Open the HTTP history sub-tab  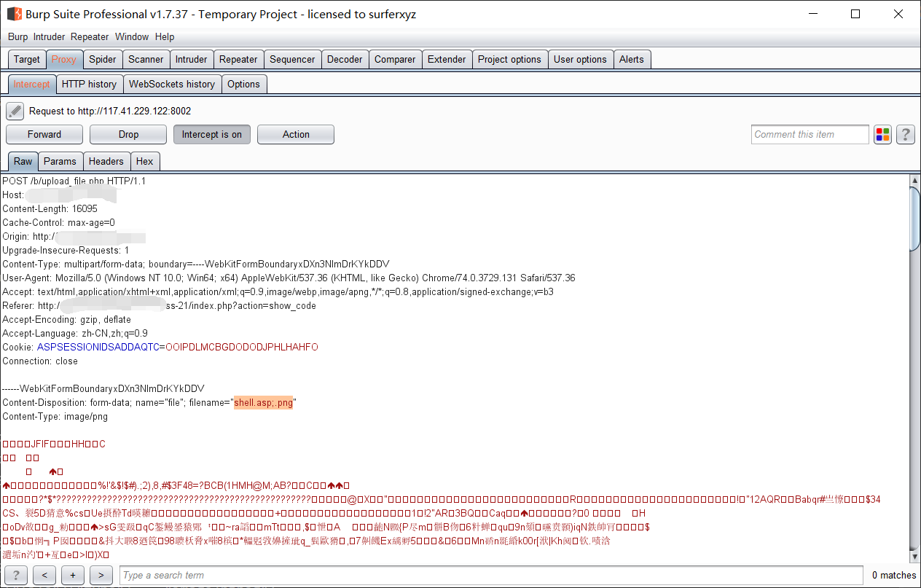(89, 85)
